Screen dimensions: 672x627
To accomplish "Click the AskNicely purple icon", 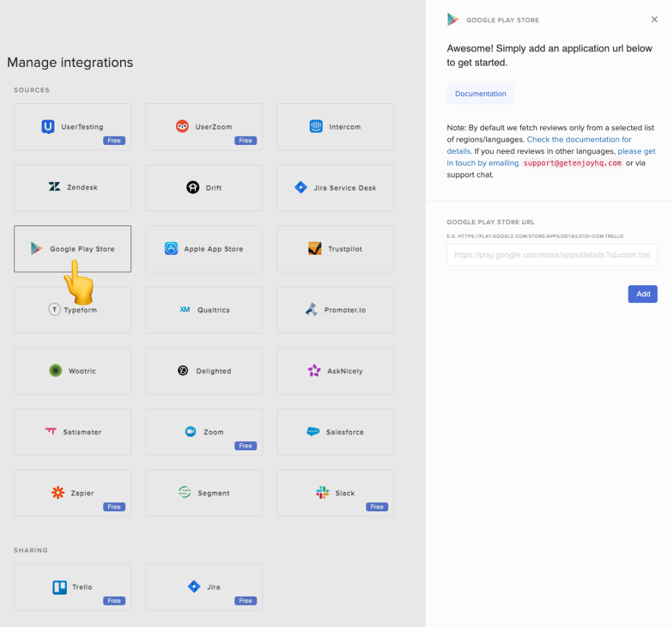I will pos(314,370).
